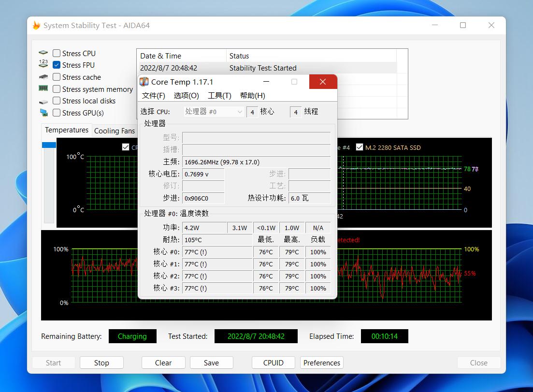Click the AIDA64 flame icon in title bar
Image resolution: width=533 pixels, height=392 pixels.
[x=36, y=26]
